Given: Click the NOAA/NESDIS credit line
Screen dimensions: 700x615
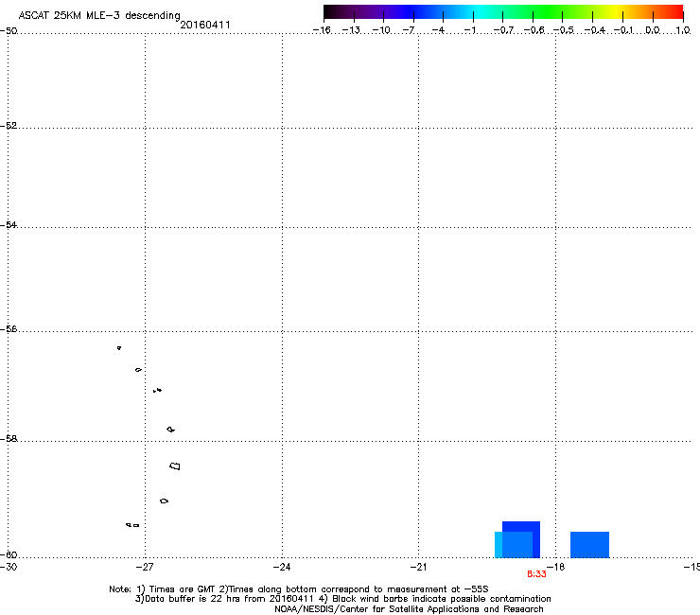Looking at the screenshot, I should click(409, 609).
